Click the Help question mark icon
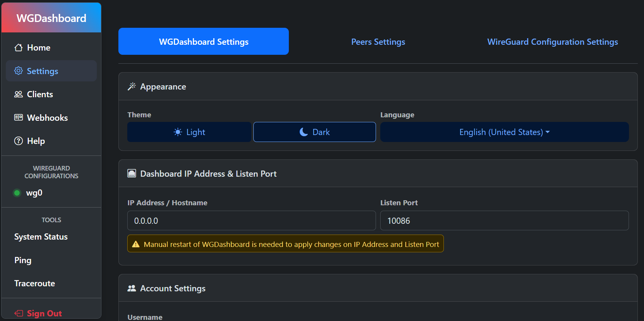Viewport: 644px width, 321px height. point(18,141)
